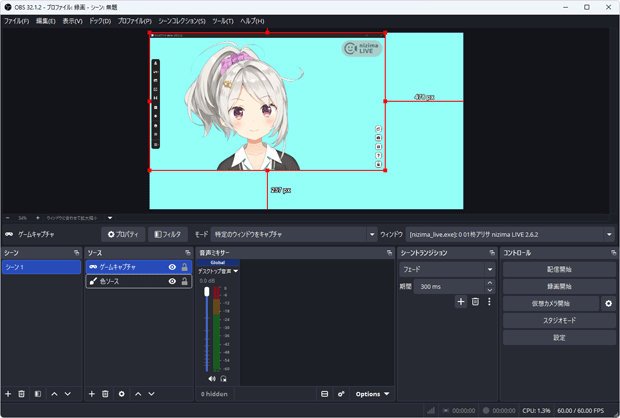Open 設定 in the controls panel

point(559,337)
